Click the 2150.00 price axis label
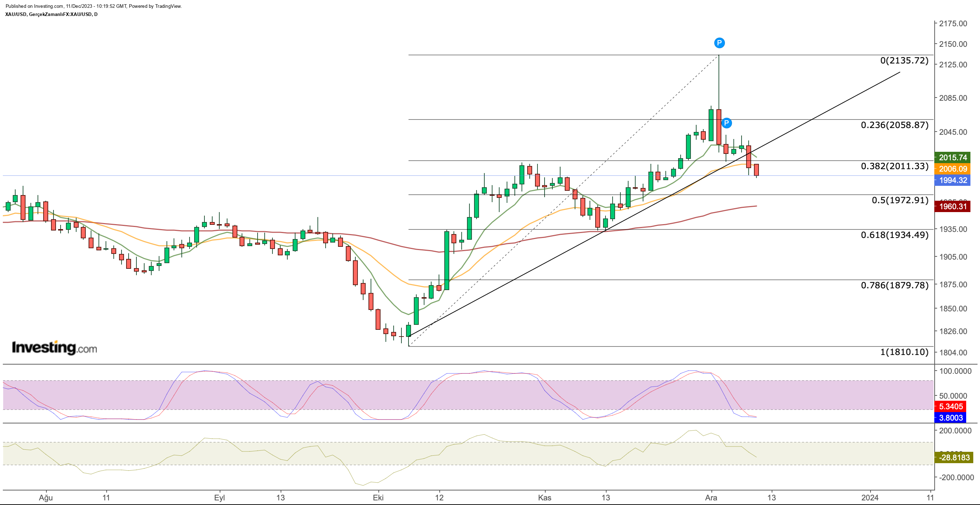This screenshot has width=980, height=505. coord(953,44)
